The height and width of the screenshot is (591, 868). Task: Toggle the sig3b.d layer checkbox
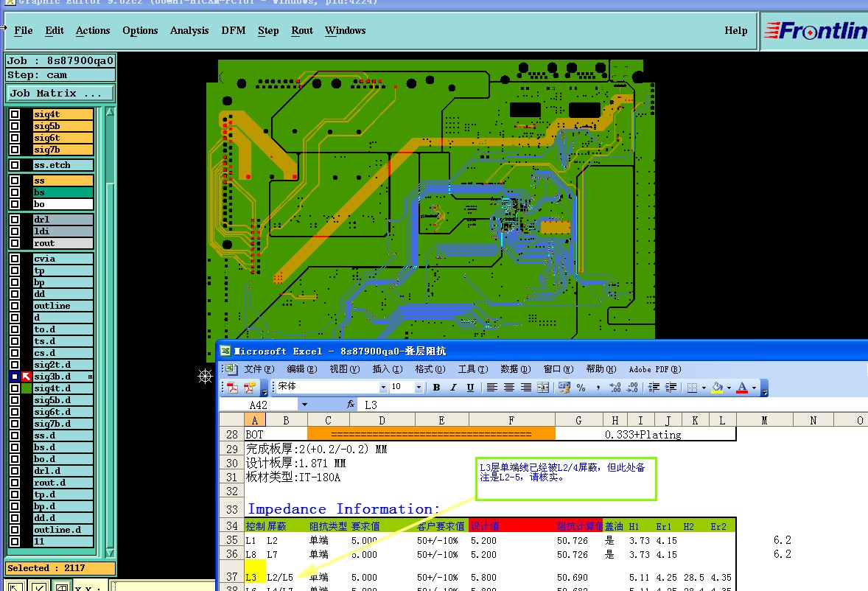click(15, 377)
